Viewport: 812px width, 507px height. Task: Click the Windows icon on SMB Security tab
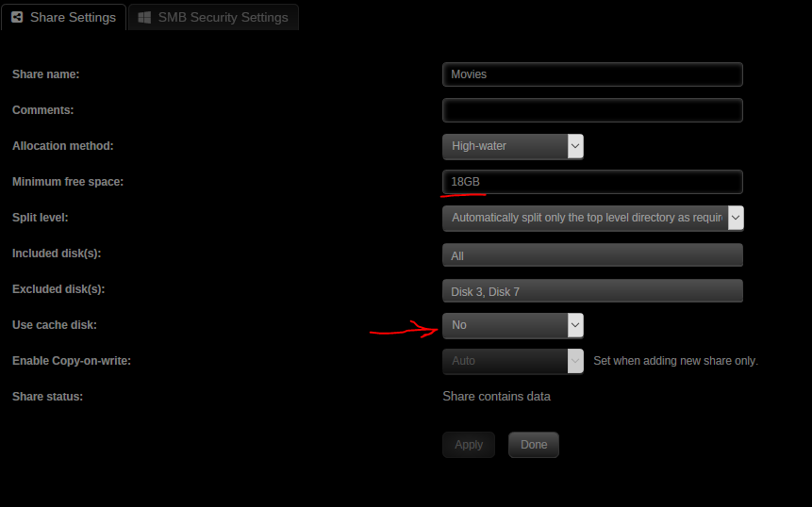click(x=144, y=17)
